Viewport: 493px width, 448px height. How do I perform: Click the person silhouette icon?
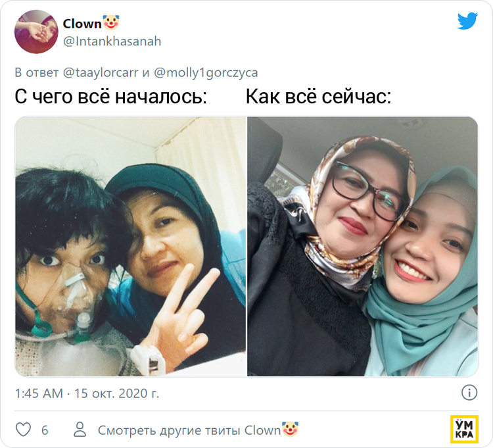click(80, 430)
